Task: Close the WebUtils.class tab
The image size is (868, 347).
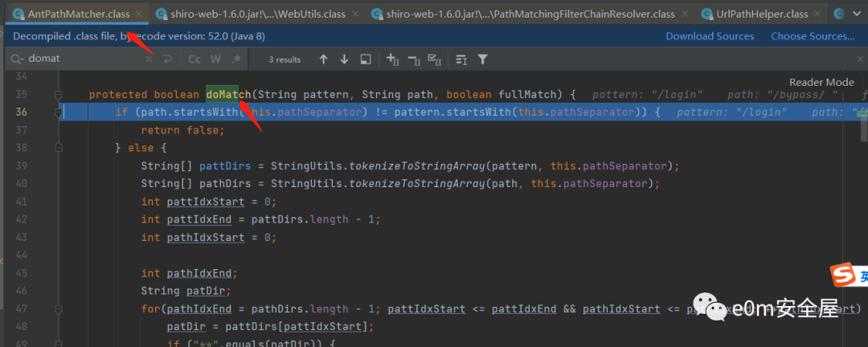Action: [x=354, y=14]
